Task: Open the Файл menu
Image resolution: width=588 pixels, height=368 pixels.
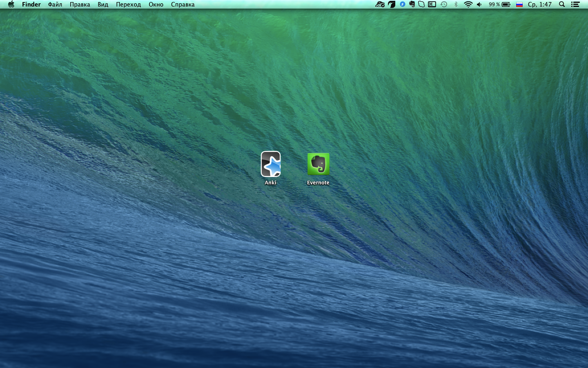Action: click(x=55, y=4)
